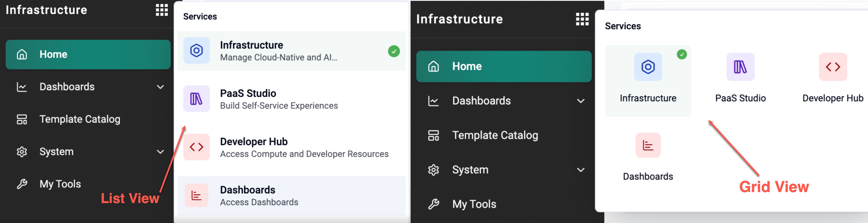Expand System chevron in left sidebar
868x223 pixels.
coord(160,152)
